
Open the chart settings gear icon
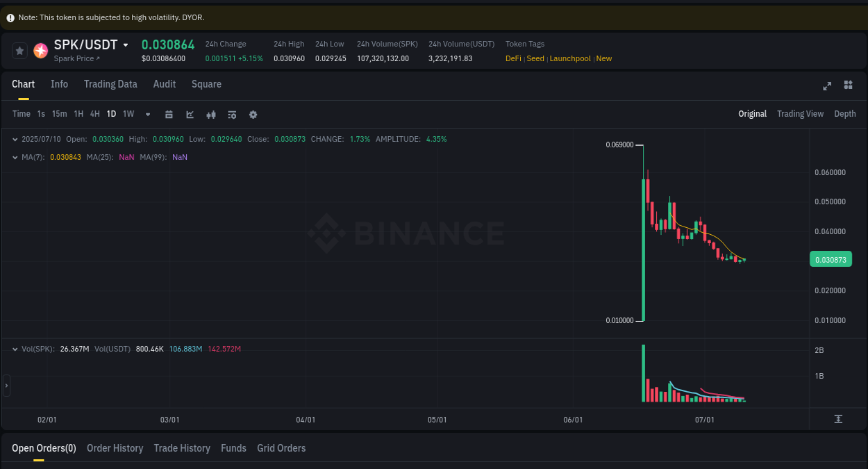pyautogui.click(x=253, y=114)
